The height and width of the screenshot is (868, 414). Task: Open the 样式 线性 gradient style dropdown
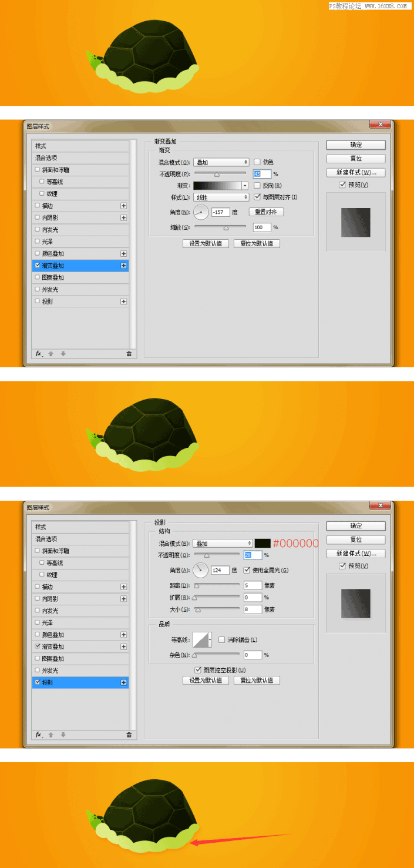[x=221, y=197]
